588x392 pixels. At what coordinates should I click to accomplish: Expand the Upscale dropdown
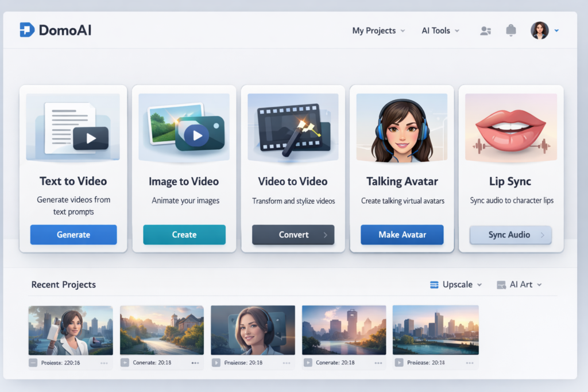(x=455, y=285)
